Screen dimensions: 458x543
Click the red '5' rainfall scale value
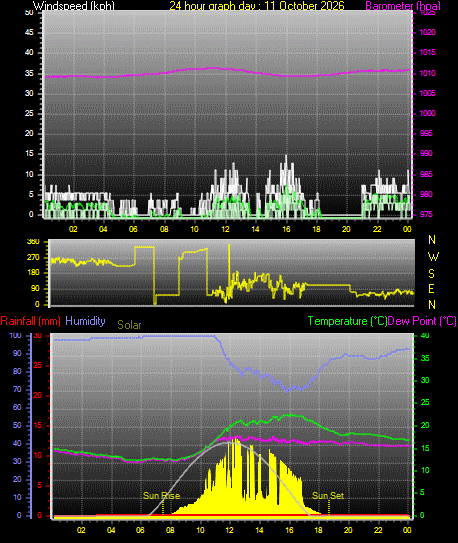coord(39,486)
